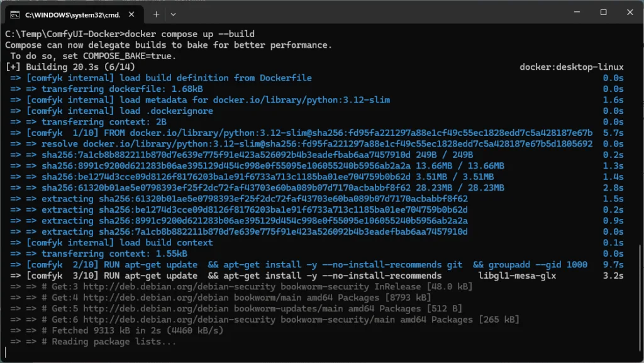This screenshot has width=644, height=363.
Task: Maximize the terminal window
Action: pos(603,13)
